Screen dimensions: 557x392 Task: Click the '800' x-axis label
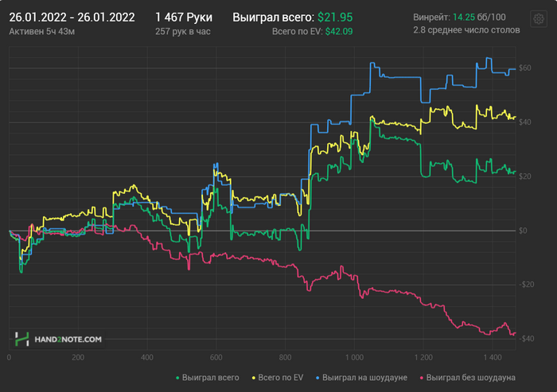(285, 357)
